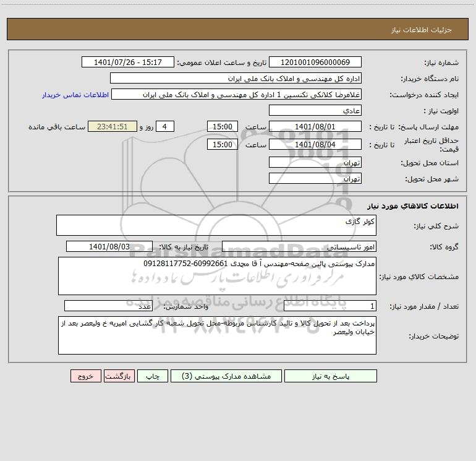Click the quantity field showing 1
This screenshot has height=461, width=476.
(330, 306)
